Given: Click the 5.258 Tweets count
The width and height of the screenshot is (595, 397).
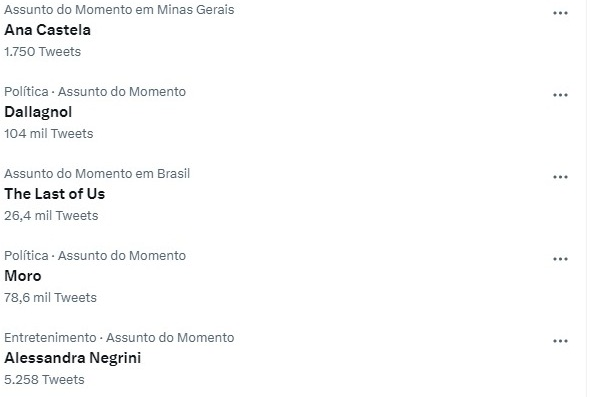Looking at the screenshot, I should pos(44,380).
